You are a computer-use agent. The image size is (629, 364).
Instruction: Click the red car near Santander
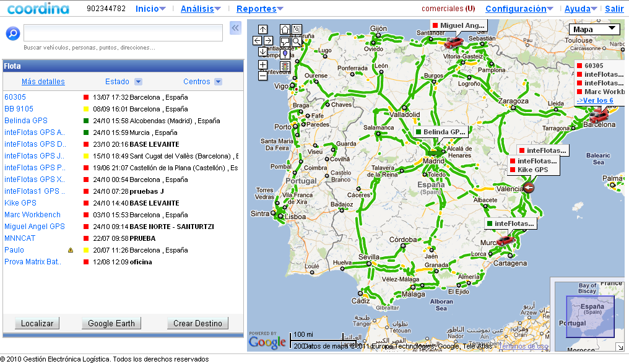tap(454, 43)
